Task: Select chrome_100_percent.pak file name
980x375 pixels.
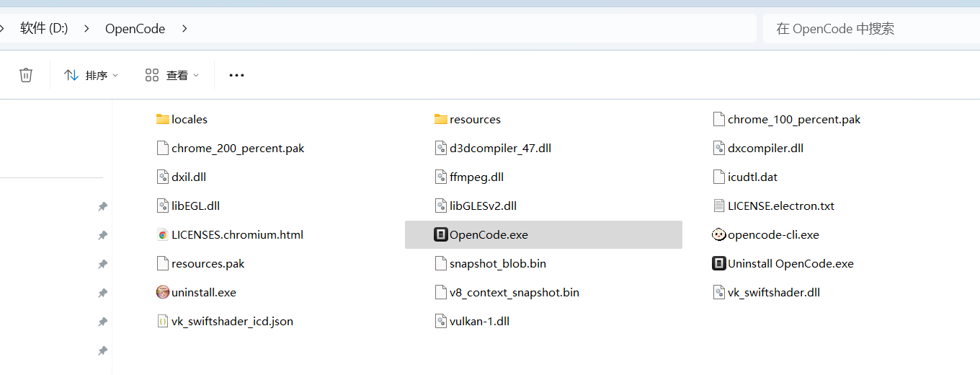Action: 794,119
